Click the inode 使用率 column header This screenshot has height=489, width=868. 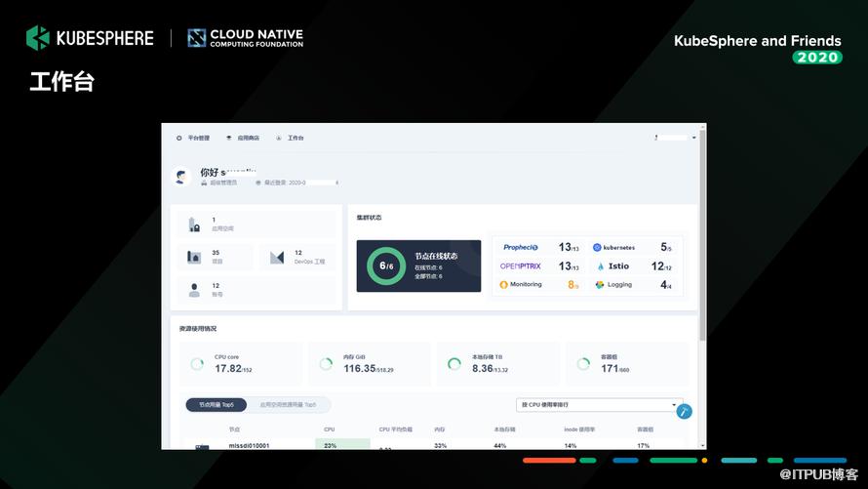coord(579,429)
